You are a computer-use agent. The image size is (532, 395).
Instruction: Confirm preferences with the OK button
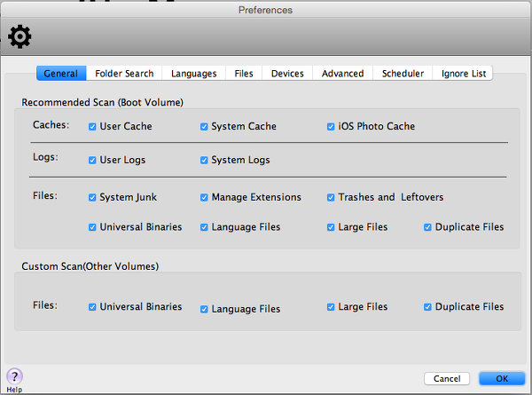(x=502, y=378)
